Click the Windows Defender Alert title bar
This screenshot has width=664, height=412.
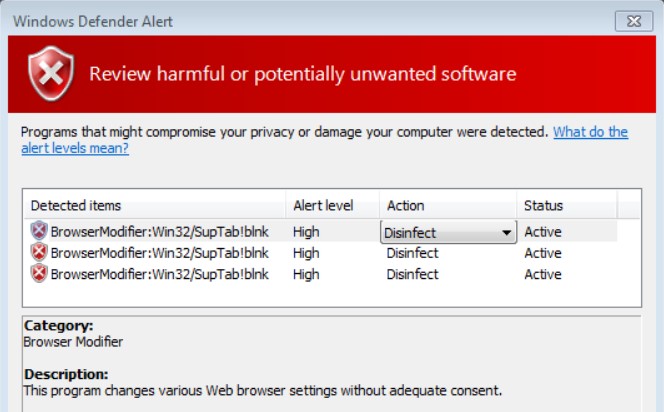pyautogui.click(x=300, y=19)
